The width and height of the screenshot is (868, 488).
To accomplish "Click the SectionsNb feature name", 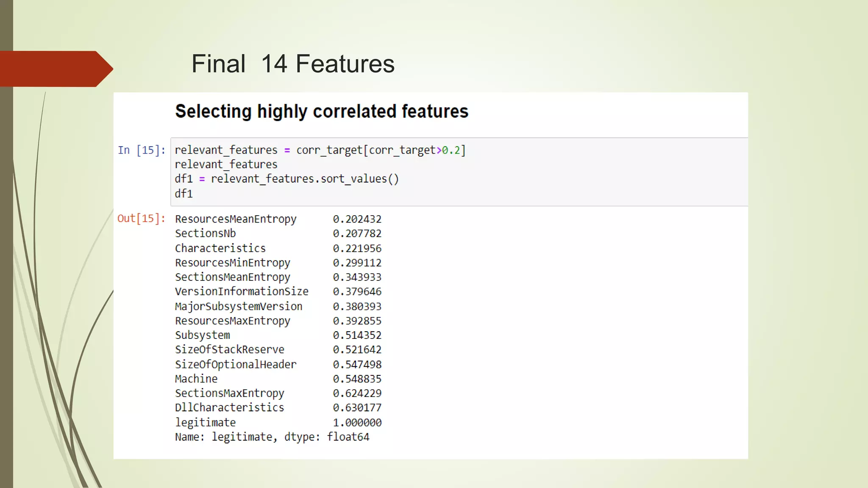I will [x=205, y=233].
